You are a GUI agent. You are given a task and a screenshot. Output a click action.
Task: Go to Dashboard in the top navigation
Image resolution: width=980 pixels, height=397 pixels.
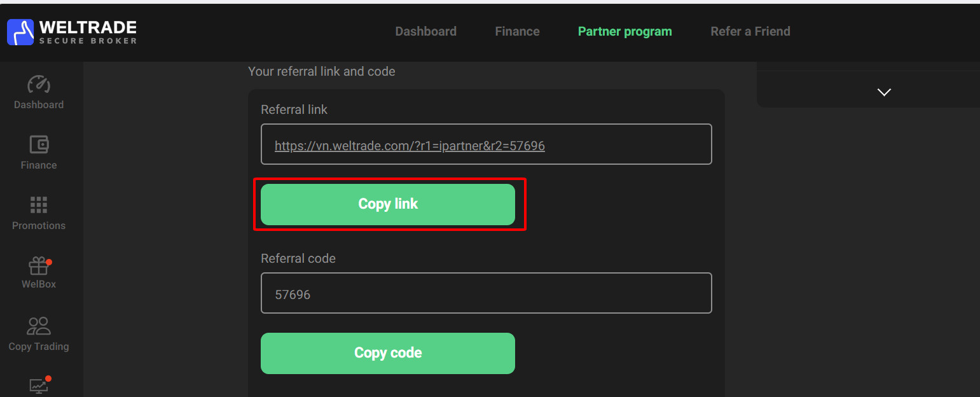[425, 31]
